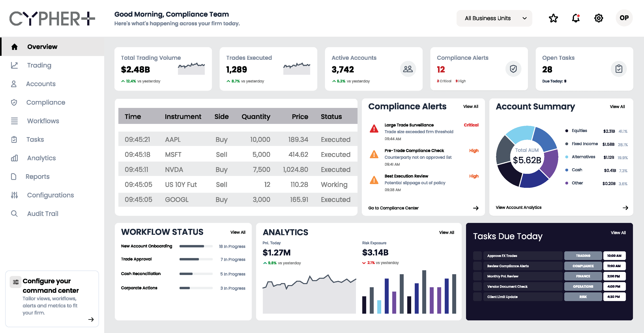Open Tasks in the sidebar
The image size is (644, 333).
click(x=52, y=139)
